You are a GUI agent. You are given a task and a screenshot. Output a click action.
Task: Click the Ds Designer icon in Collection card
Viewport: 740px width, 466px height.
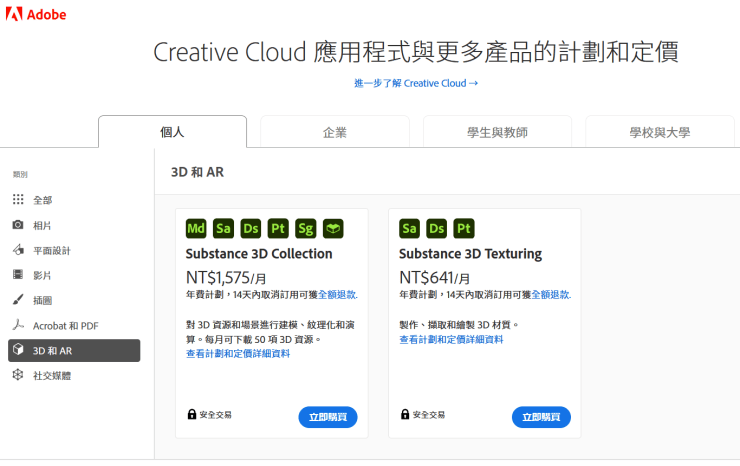click(x=251, y=229)
